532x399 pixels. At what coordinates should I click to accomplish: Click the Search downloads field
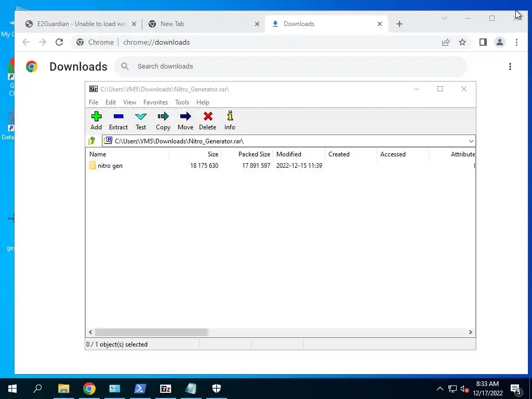tap(291, 66)
